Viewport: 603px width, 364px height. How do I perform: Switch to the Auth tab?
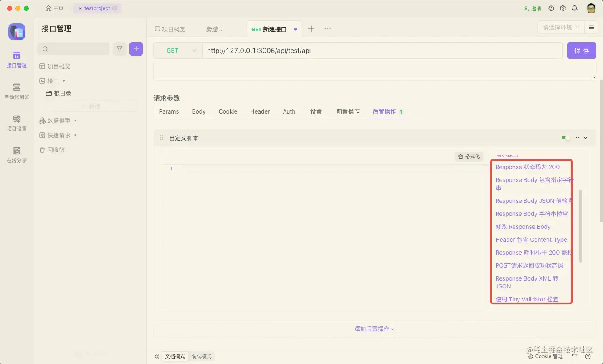pos(289,111)
